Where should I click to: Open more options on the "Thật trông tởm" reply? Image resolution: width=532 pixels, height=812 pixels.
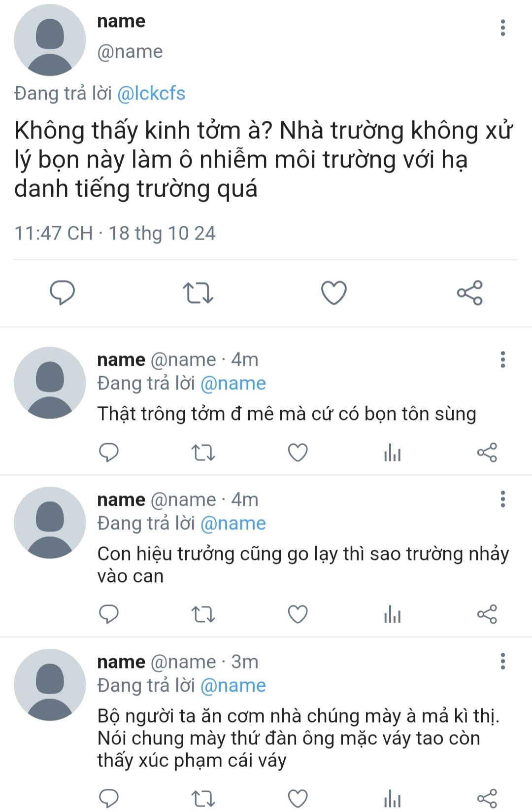502,360
